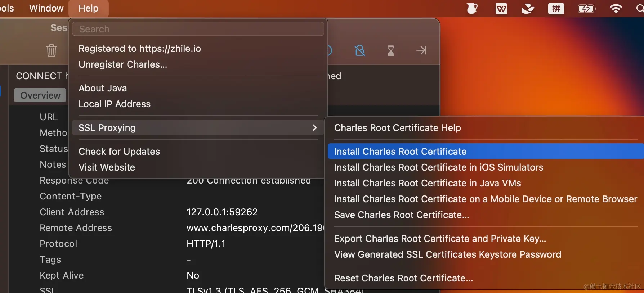Screen dimensions: 644x293
Task: Open the Charles pitcher icon in menu bar
Action: click(472, 8)
